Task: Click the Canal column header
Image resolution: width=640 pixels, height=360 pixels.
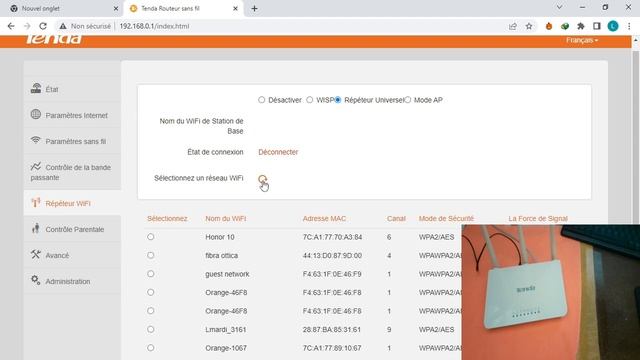Action: point(396,219)
